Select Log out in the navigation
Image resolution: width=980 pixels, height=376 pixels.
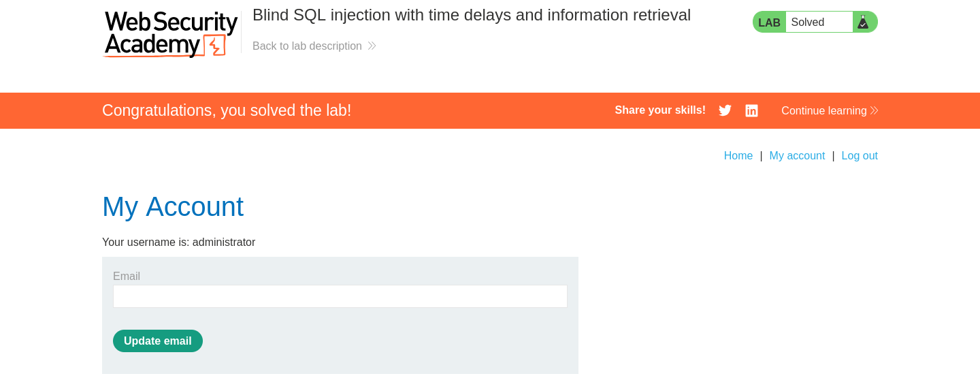tap(860, 155)
